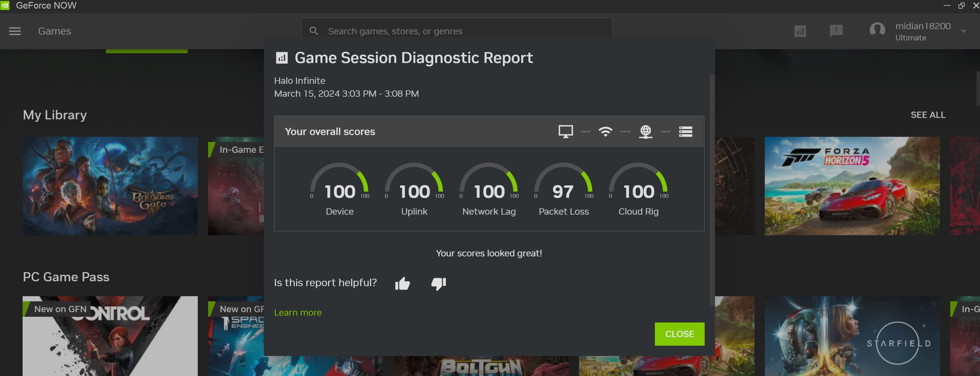Close the diagnostic report dialog

pyautogui.click(x=679, y=334)
